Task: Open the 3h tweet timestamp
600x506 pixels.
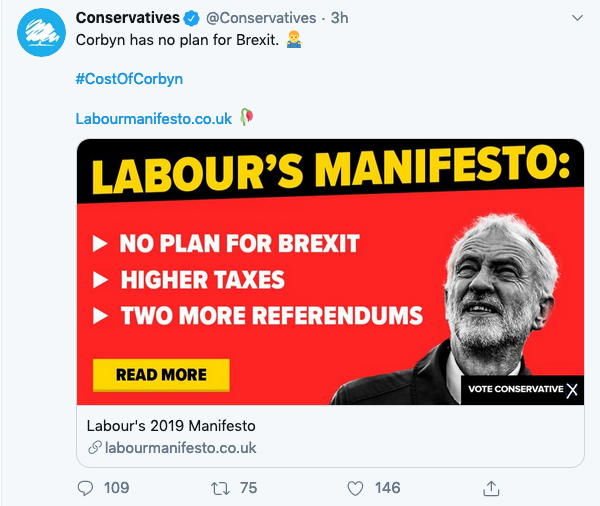Action: point(339,18)
